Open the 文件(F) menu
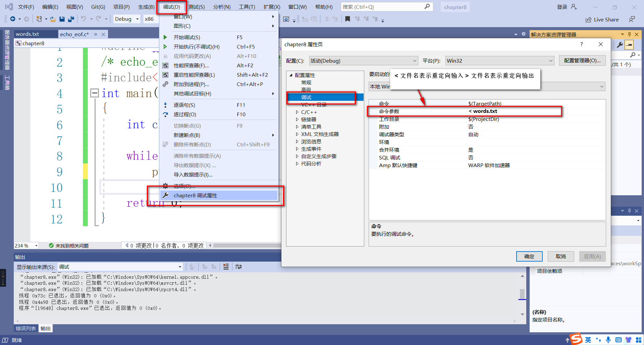This screenshot has height=345, width=644. point(26,7)
